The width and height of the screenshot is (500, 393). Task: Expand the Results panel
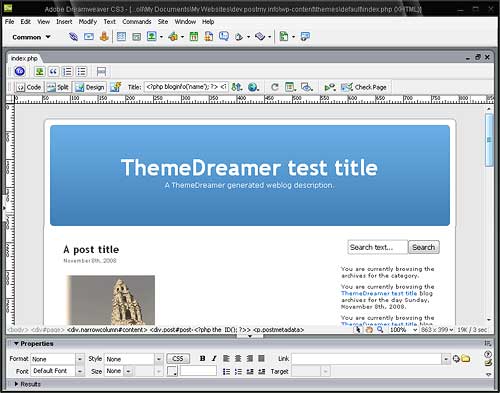[x=16, y=384]
